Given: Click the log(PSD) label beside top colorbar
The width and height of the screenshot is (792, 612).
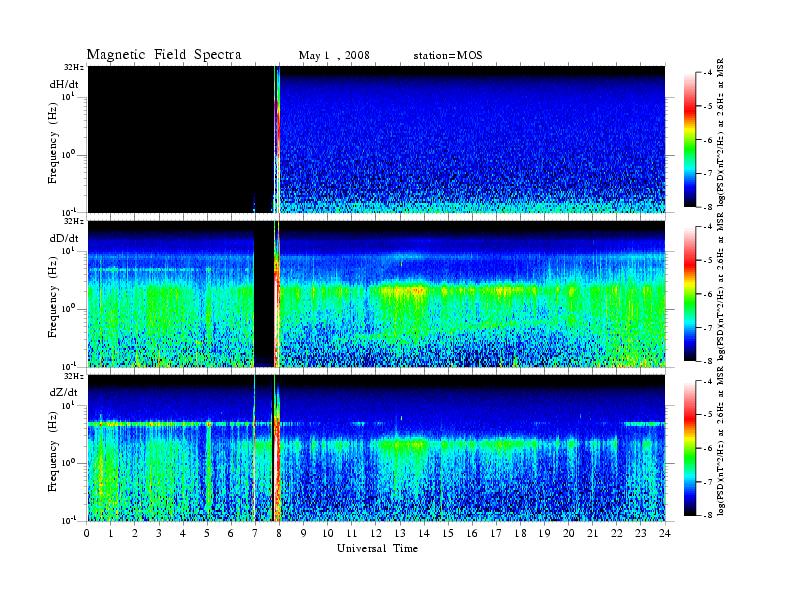Looking at the screenshot, I should point(720,132).
